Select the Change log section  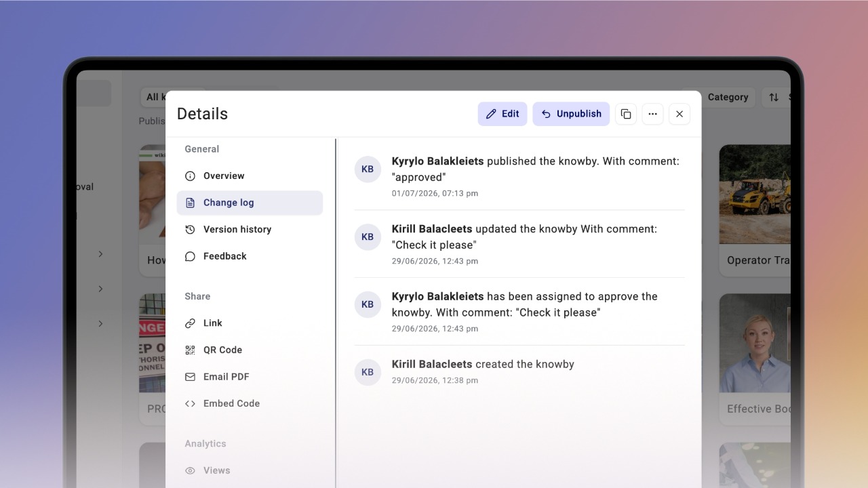tap(250, 203)
